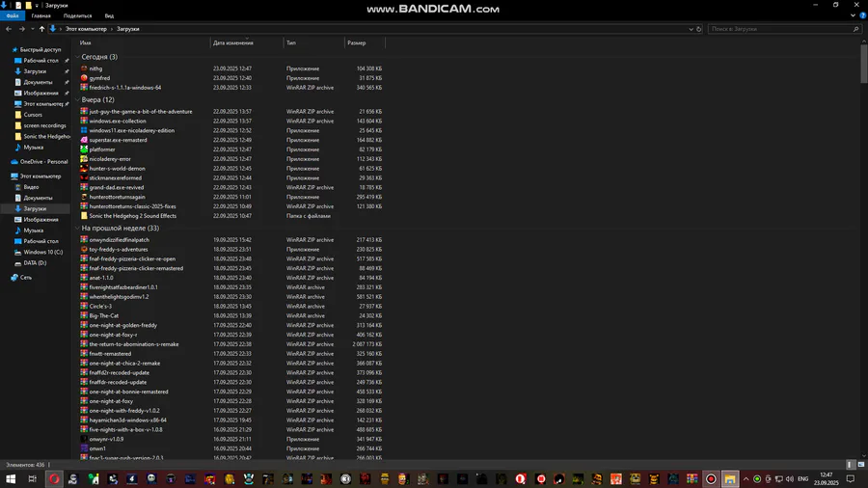Viewport: 868px width, 488px height.
Task: Collapse the На прошлой неделе (33) group
Action: click(x=77, y=228)
